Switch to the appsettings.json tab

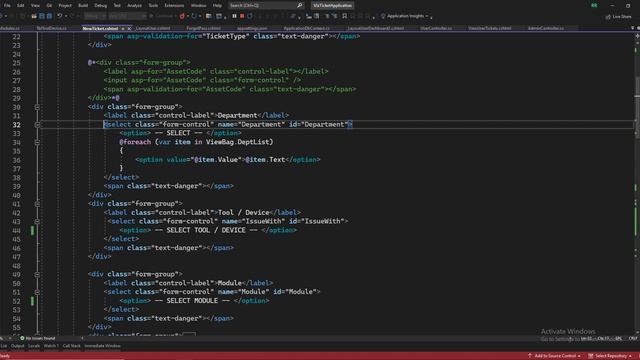pyautogui.click(x=252, y=29)
